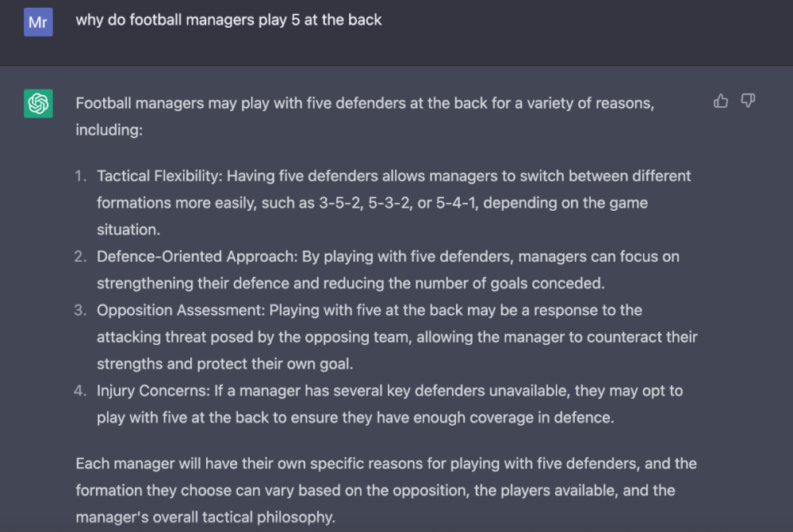This screenshot has width=793, height=532.
Task: Click the green ChatGPT logo avatar
Action: (x=38, y=104)
